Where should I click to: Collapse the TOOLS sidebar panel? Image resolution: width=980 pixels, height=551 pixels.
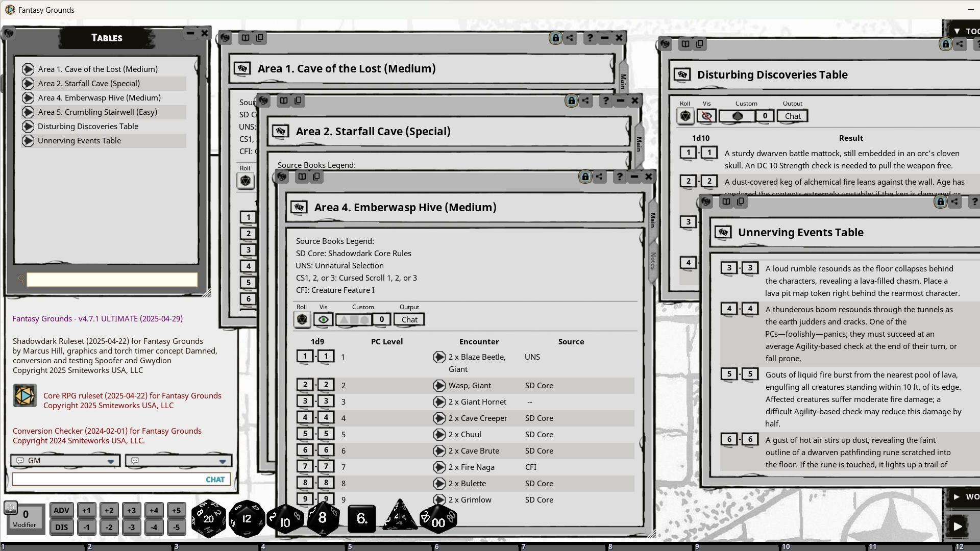[957, 31]
